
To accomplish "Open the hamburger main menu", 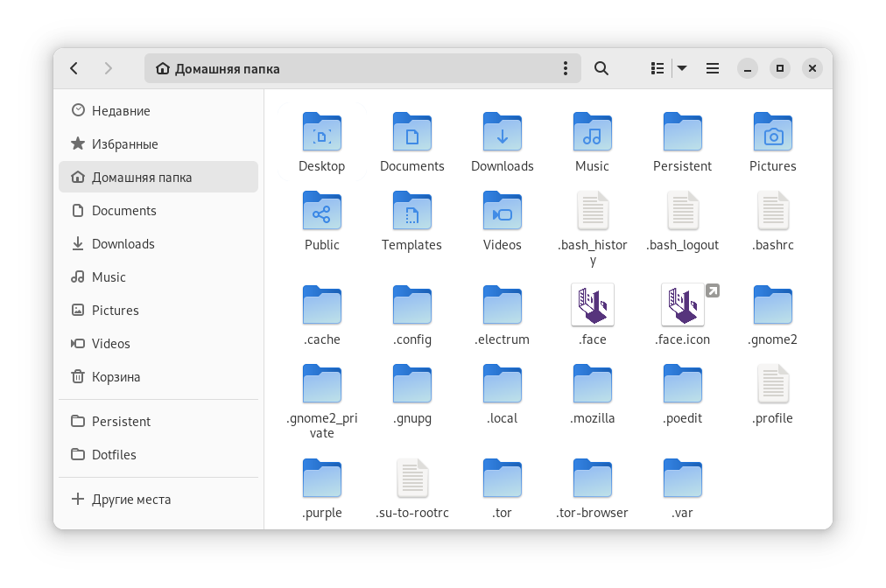I will (x=713, y=68).
